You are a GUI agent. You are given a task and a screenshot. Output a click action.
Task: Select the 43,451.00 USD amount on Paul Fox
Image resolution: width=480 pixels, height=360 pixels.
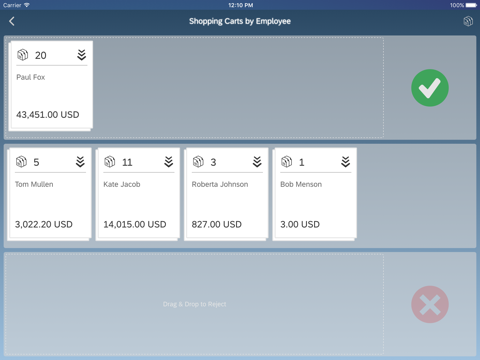48,115
